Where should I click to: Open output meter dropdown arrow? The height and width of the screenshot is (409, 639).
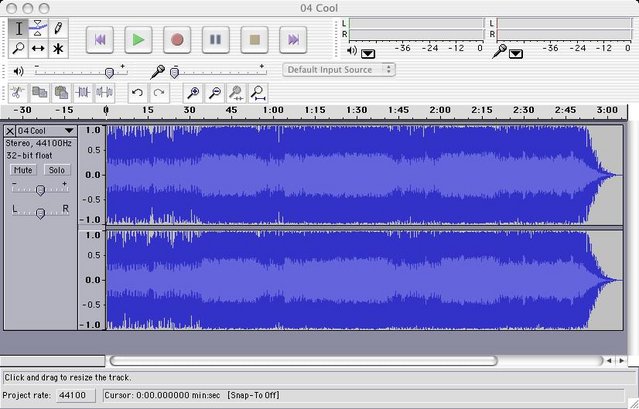(x=368, y=54)
